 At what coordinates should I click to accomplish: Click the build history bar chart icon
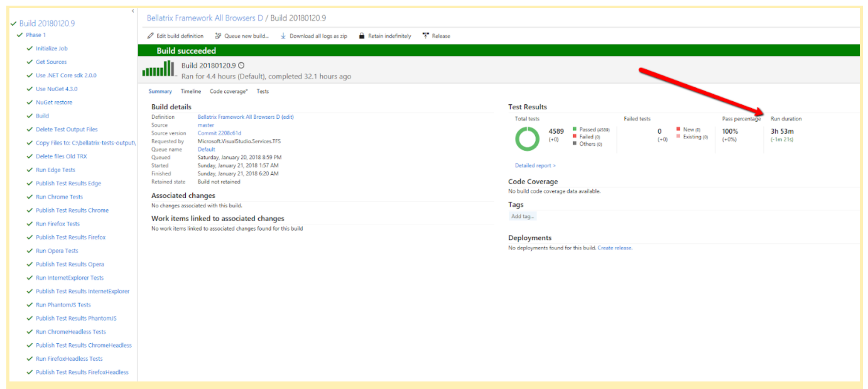coord(158,69)
